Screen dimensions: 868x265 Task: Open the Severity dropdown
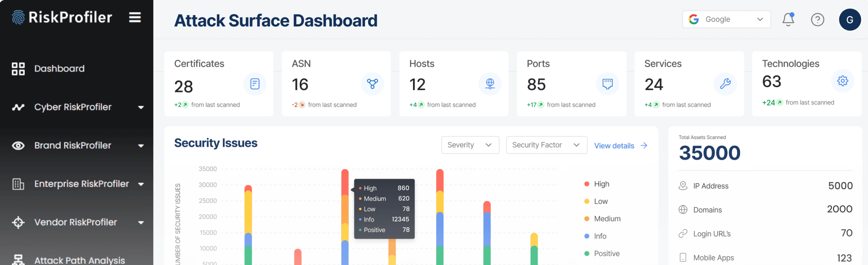tap(470, 145)
